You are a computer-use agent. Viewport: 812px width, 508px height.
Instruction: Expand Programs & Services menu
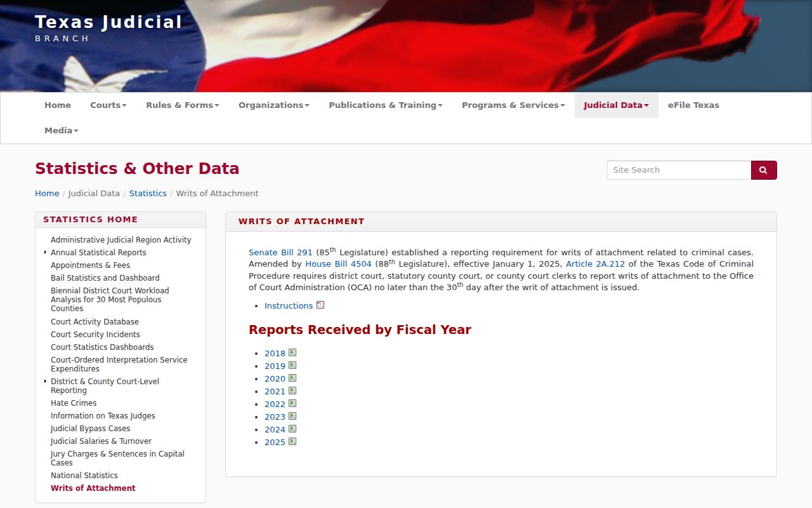click(513, 105)
